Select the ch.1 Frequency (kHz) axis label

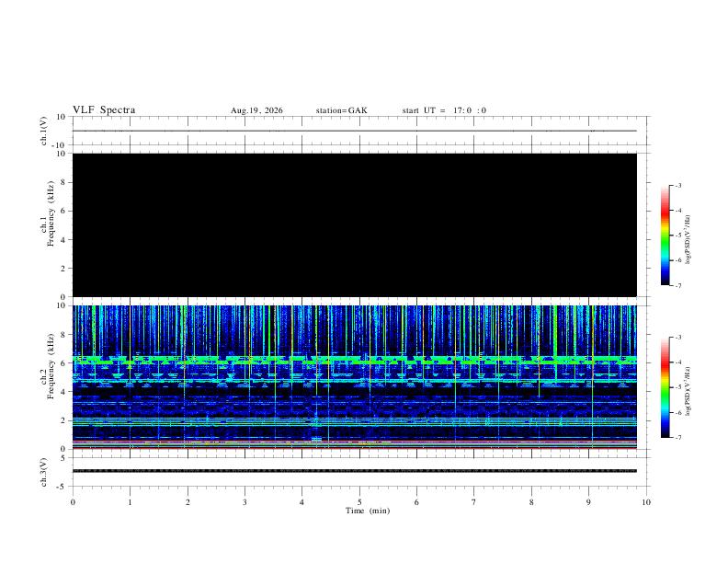pos(47,224)
